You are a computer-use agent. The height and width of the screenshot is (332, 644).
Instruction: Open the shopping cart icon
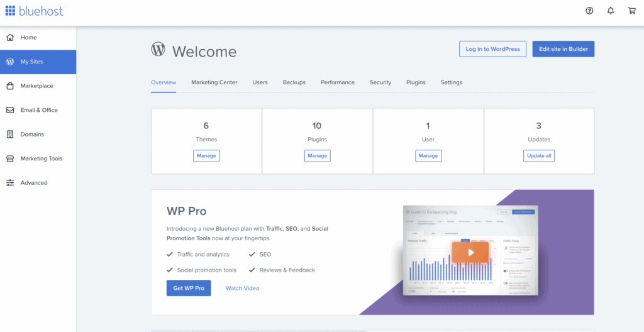tap(632, 11)
